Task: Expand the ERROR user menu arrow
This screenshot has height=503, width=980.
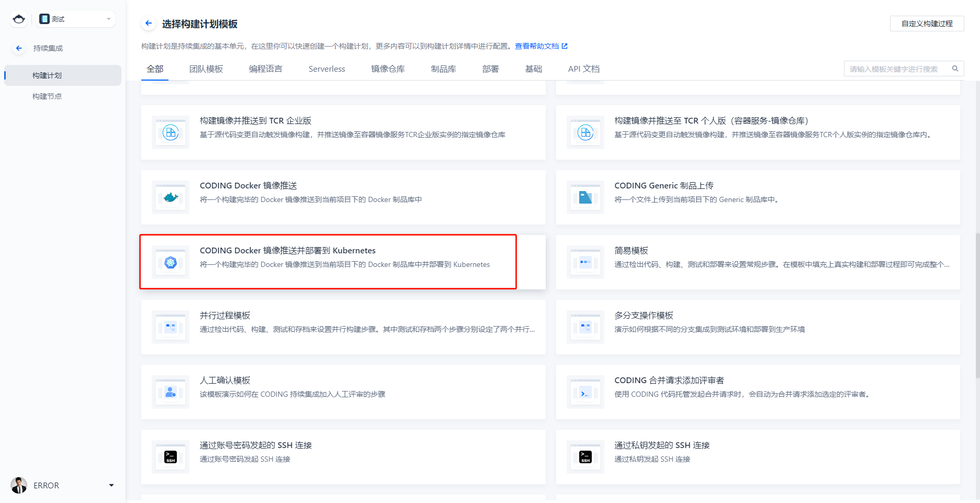Action: [111, 485]
